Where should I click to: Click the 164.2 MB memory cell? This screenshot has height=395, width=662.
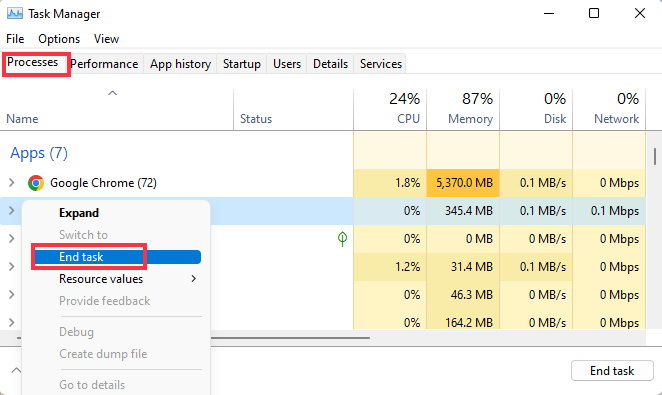[463, 322]
